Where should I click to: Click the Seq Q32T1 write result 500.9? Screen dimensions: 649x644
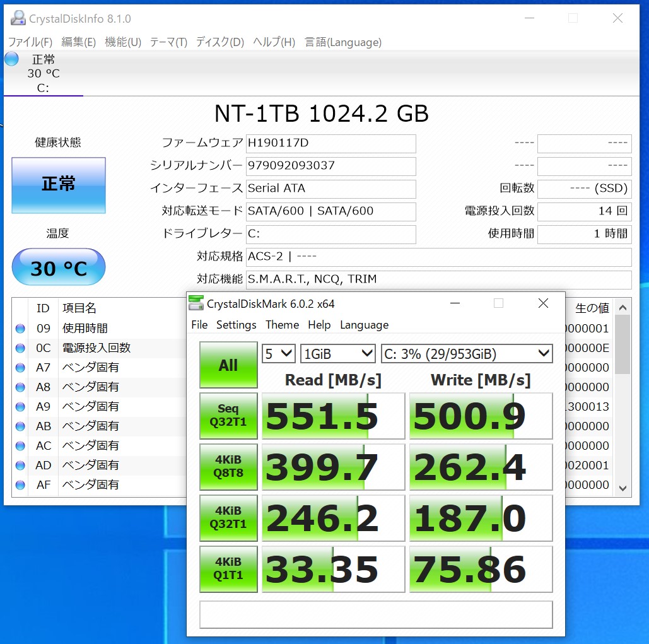coord(481,416)
